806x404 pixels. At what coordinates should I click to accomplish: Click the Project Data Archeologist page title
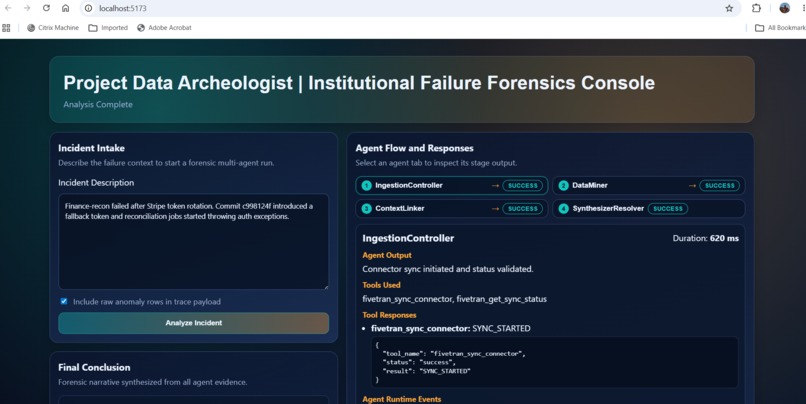359,83
